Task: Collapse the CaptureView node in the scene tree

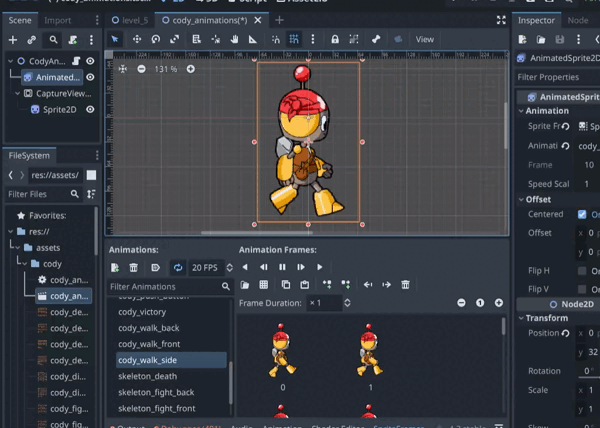Action: (17, 94)
